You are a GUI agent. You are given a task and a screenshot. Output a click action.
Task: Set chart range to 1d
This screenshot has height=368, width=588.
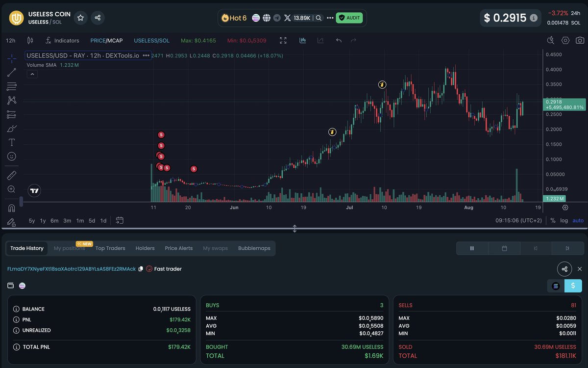(x=103, y=221)
